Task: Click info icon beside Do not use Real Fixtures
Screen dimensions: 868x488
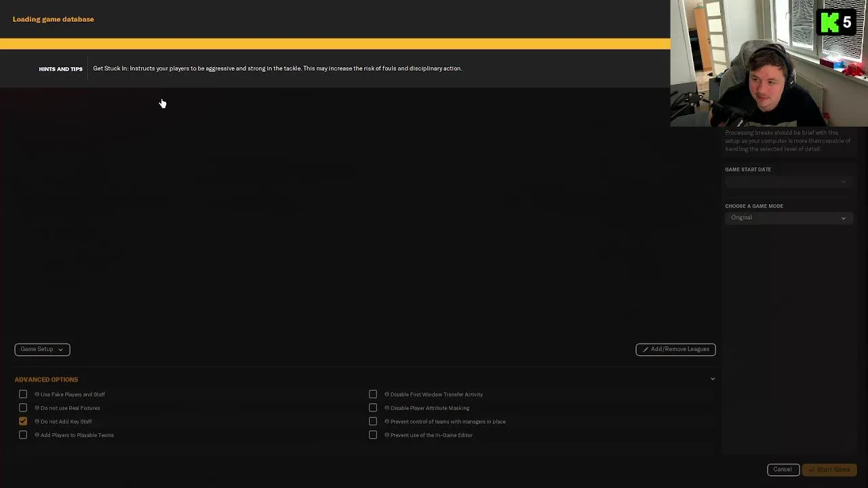Action: pos(37,408)
